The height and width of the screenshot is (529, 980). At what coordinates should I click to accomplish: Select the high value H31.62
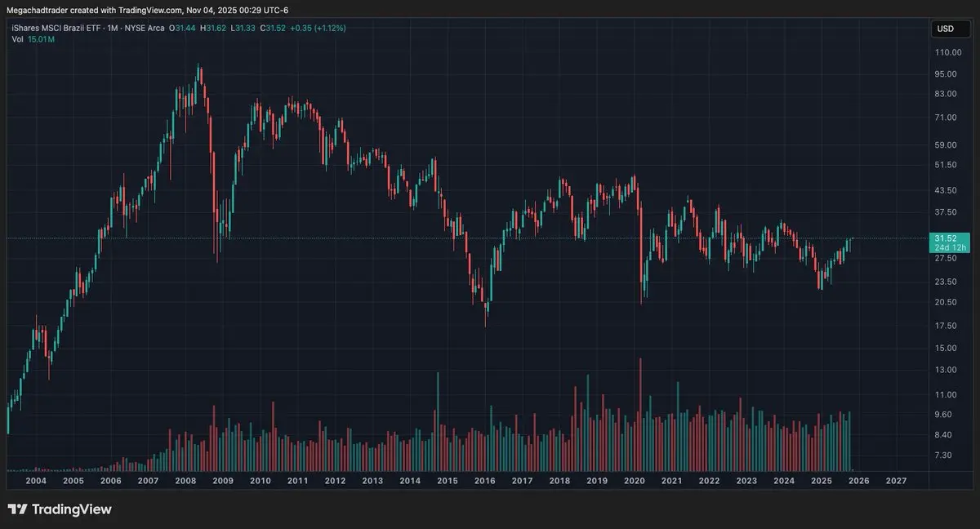coord(214,29)
